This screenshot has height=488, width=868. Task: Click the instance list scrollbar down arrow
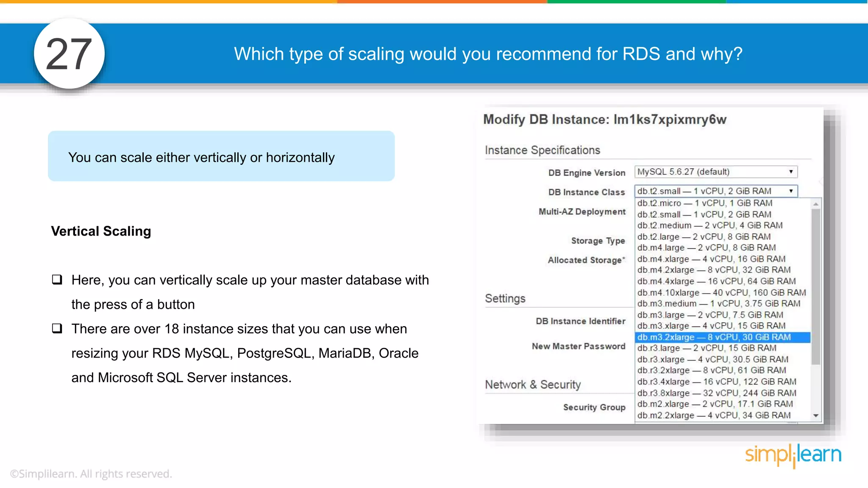816,416
